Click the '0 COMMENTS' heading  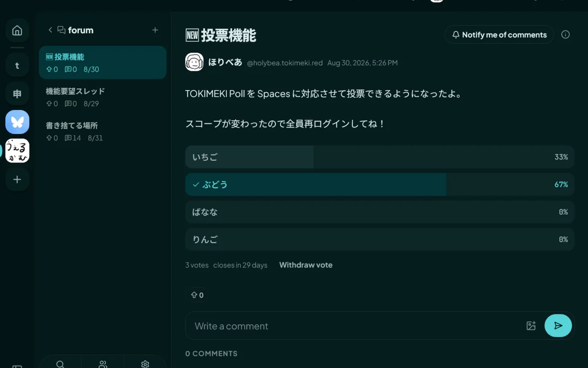click(x=211, y=353)
